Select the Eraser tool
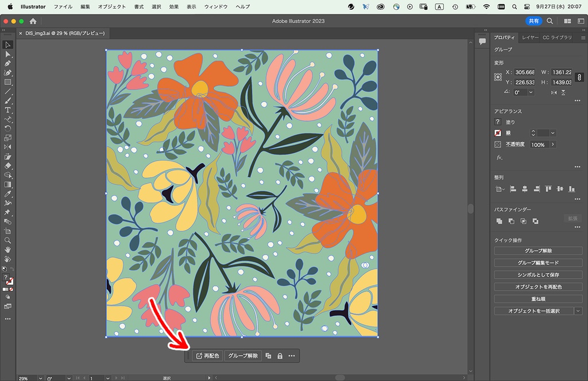 [7, 166]
